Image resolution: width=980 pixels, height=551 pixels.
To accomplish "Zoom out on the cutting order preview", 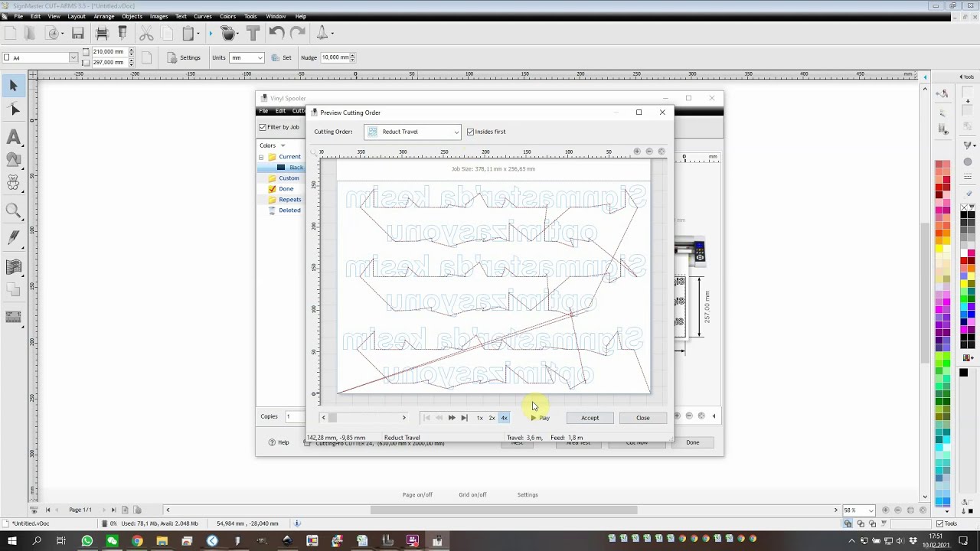I will tap(649, 152).
